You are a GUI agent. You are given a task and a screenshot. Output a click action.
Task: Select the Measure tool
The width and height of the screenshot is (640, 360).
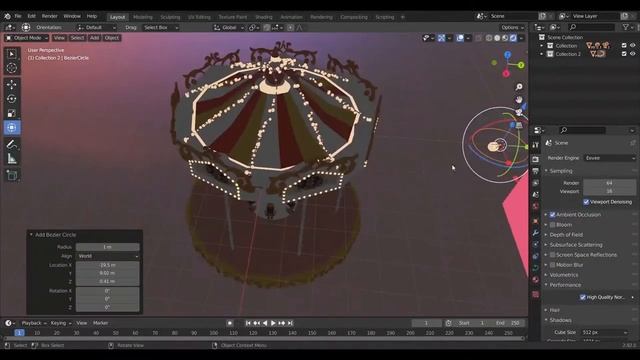pyautogui.click(x=12, y=158)
